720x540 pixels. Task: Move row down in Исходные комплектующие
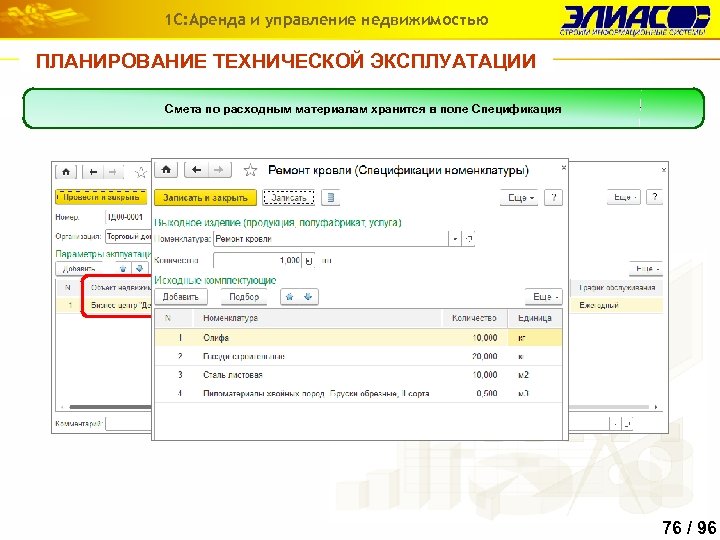[x=308, y=297]
